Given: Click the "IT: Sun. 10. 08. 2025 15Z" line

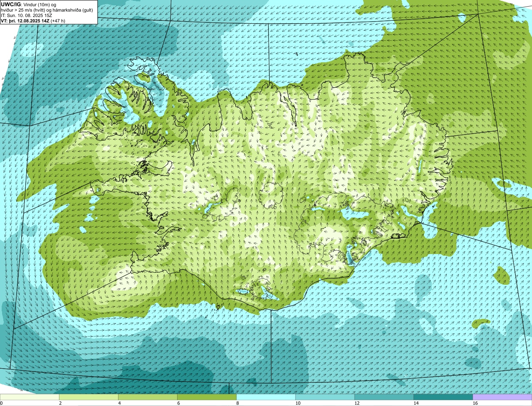Looking at the screenshot, I should [x=27, y=15].
